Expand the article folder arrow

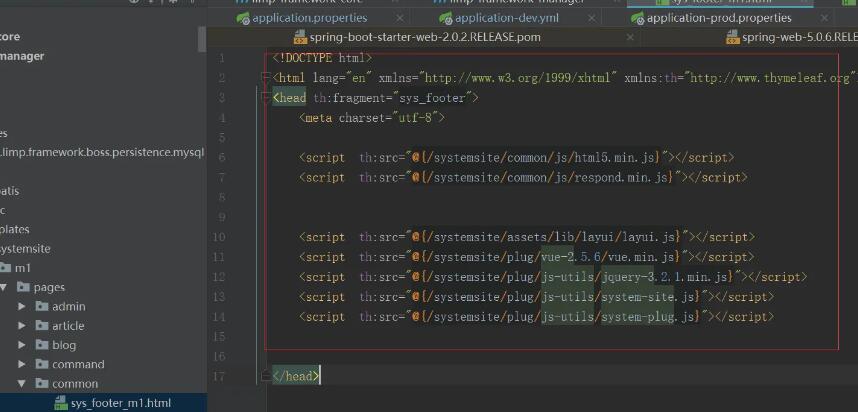pos(22,326)
